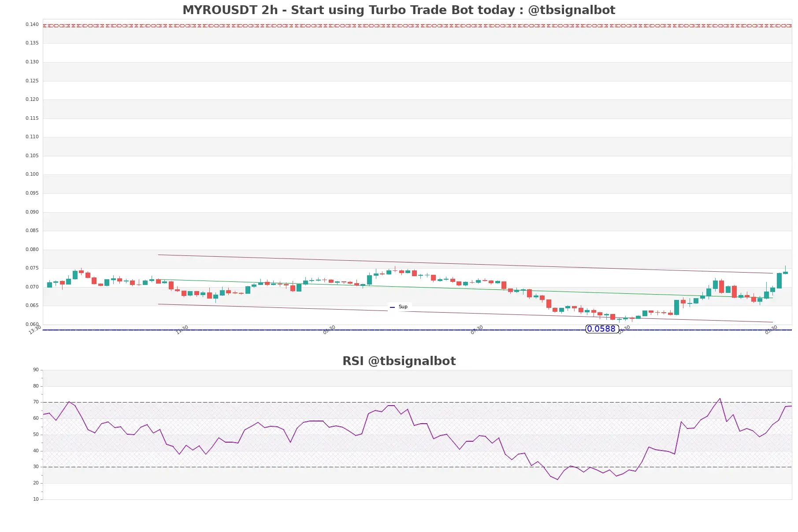Click the 0.075 price axis label

[x=32, y=268]
